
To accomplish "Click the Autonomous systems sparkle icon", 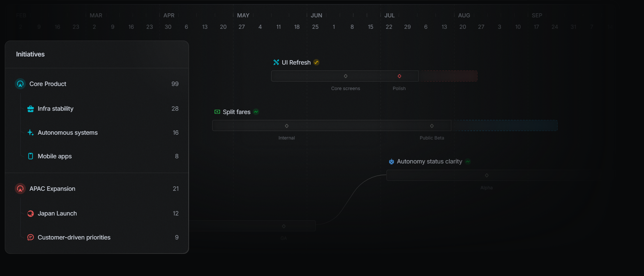I will pyautogui.click(x=31, y=132).
